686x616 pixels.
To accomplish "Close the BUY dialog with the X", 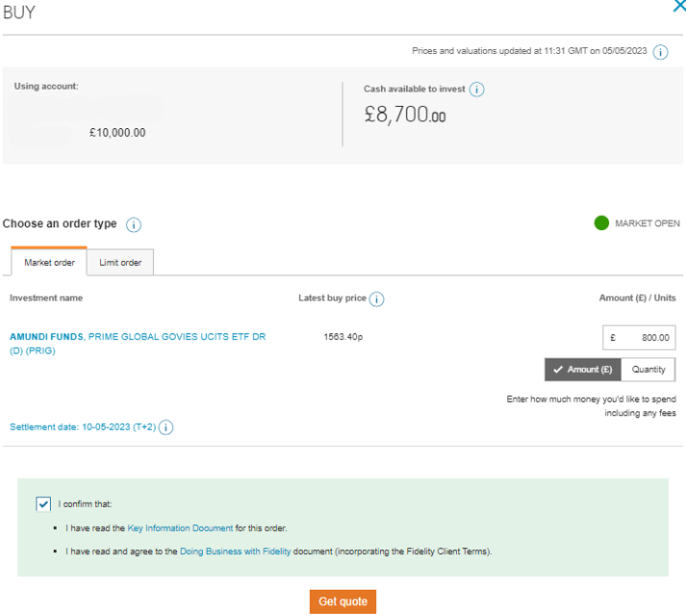I will (679, 6).
